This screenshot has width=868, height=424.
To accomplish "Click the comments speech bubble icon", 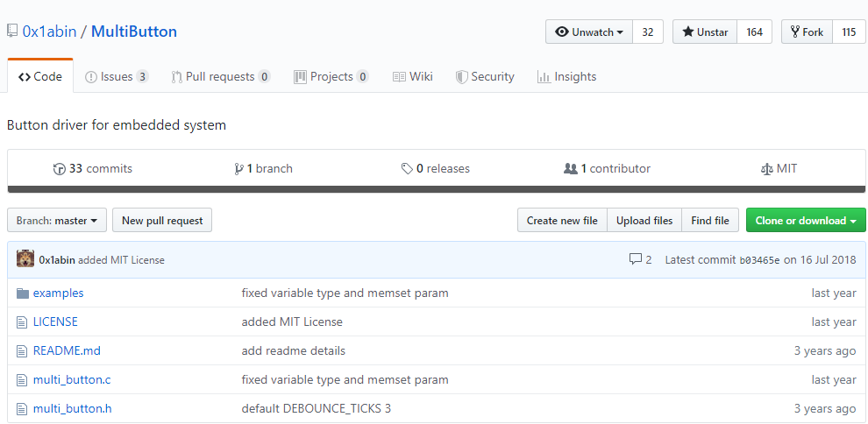I will (636, 260).
